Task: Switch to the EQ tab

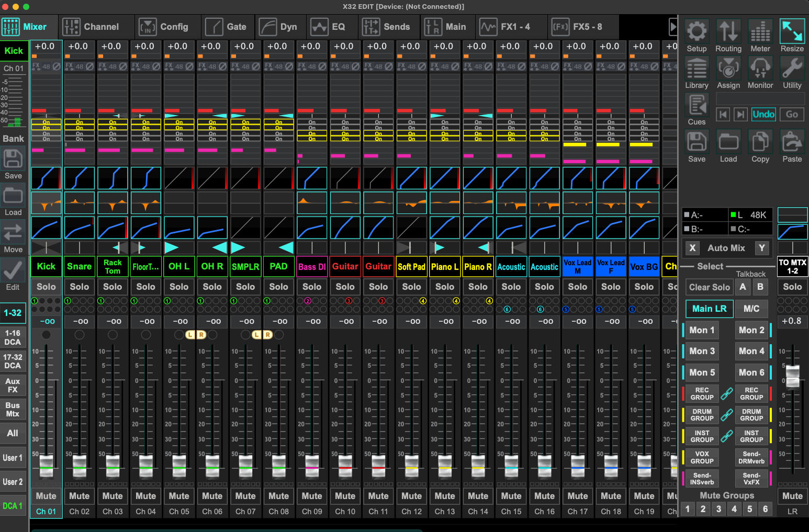Action: pos(328,27)
